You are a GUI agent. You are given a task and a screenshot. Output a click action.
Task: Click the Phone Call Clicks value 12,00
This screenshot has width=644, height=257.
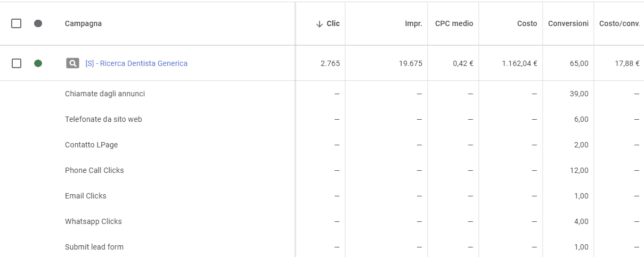579,170
